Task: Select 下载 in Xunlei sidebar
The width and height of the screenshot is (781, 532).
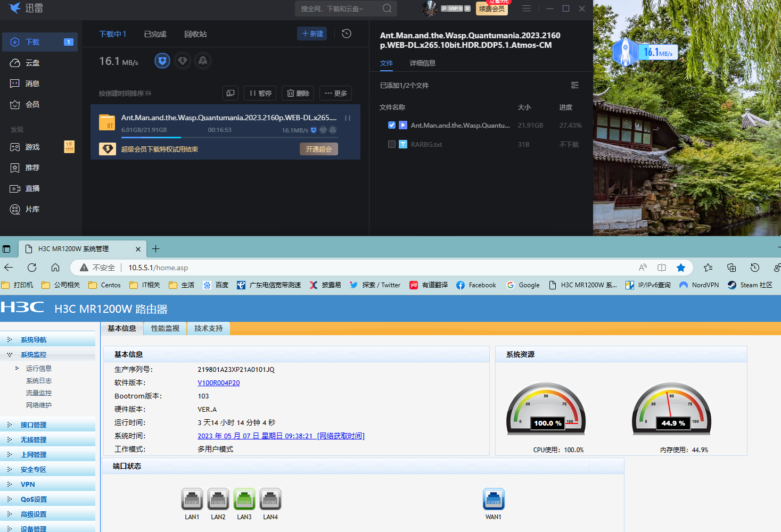Action: [x=40, y=42]
